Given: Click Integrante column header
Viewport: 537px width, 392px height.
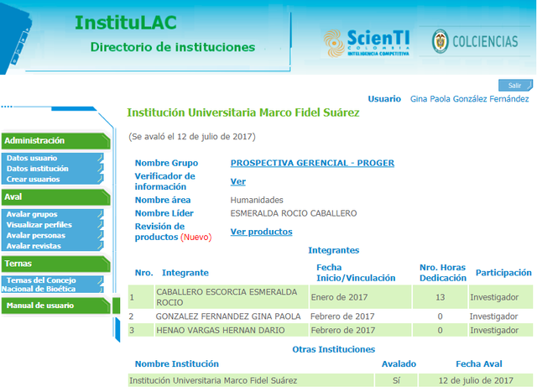Looking at the screenshot, I should tap(185, 273).
